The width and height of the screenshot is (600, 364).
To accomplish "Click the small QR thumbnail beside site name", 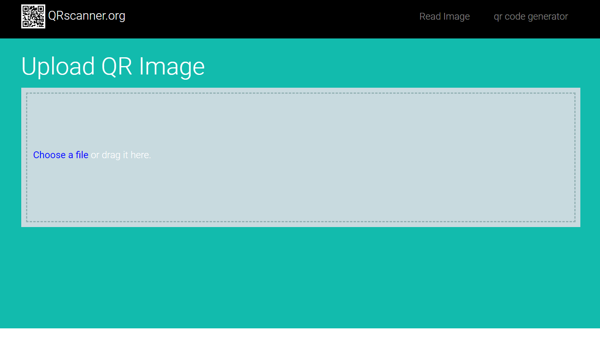I will 33,16.
